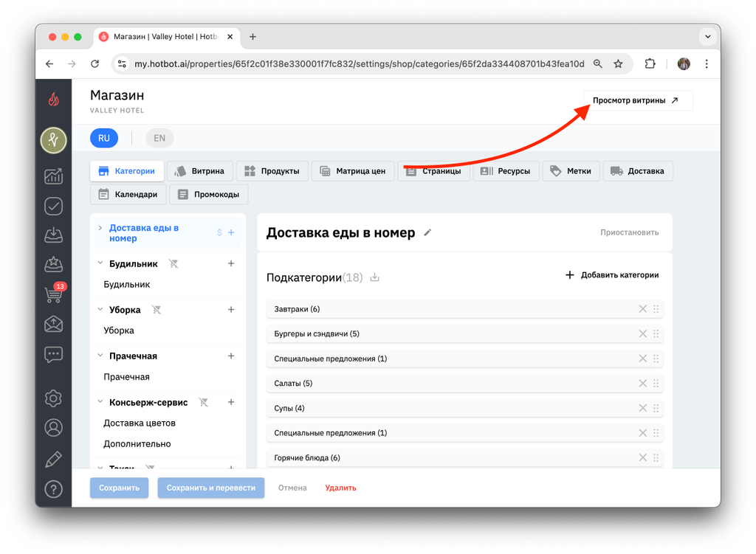Open the tasks checkmark icon in sidebar

(53, 207)
